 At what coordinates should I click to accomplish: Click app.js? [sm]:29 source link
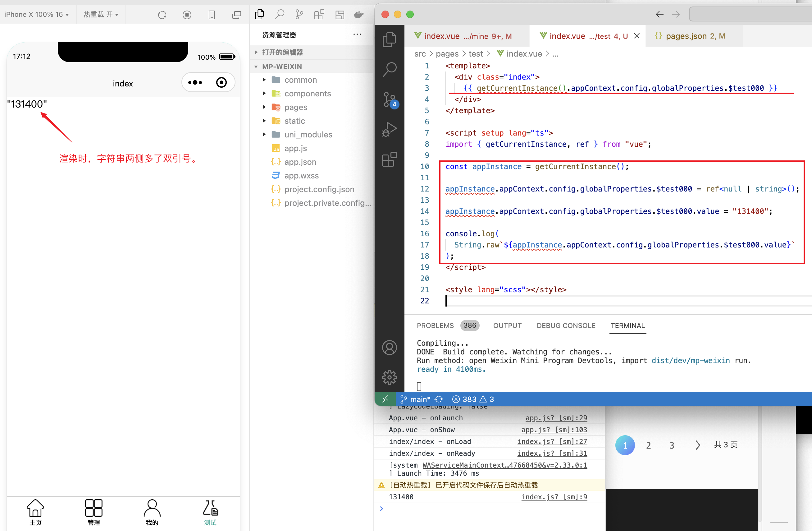[x=556, y=418]
